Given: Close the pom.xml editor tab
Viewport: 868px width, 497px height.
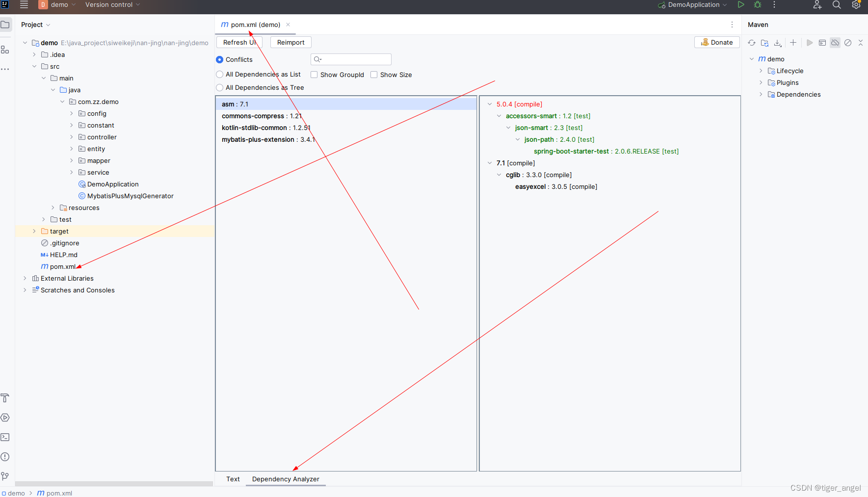Looking at the screenshot, I should coord(288,25).
